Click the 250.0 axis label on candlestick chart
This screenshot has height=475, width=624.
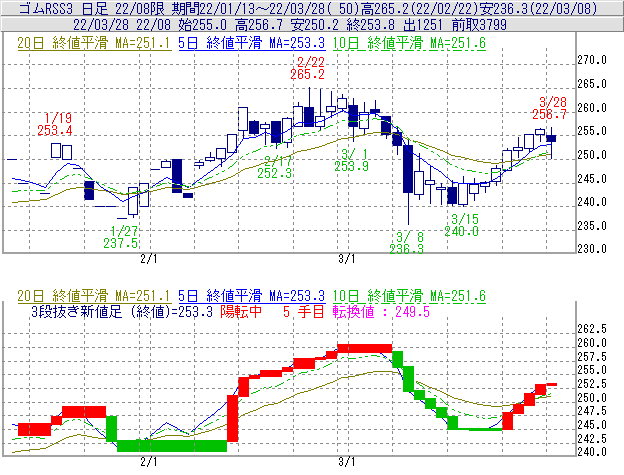click(x=592, y=155)
